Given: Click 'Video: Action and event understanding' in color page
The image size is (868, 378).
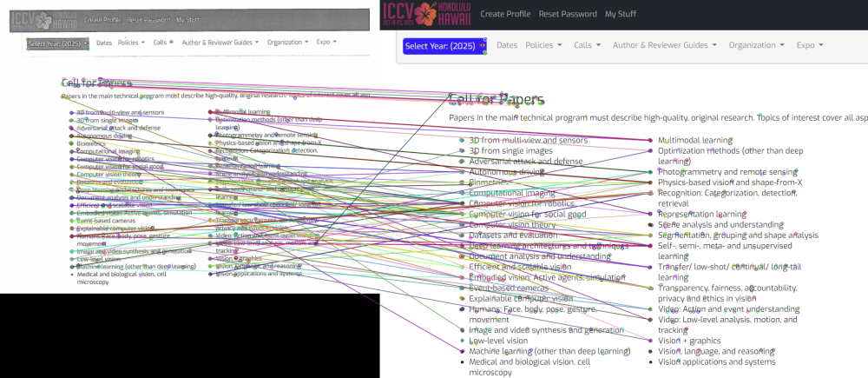Looking at the screenshot, I should (x=728, y=308).
